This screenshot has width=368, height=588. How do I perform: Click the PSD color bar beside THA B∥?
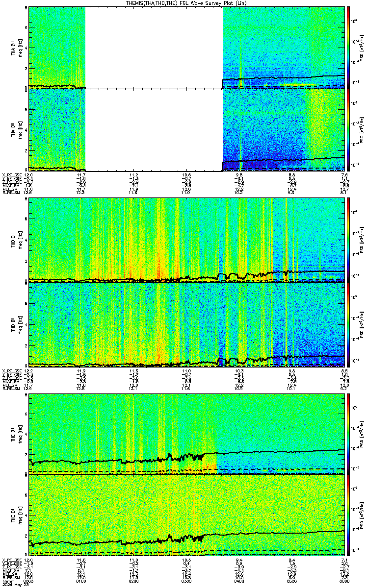click(x=348, y=130)
